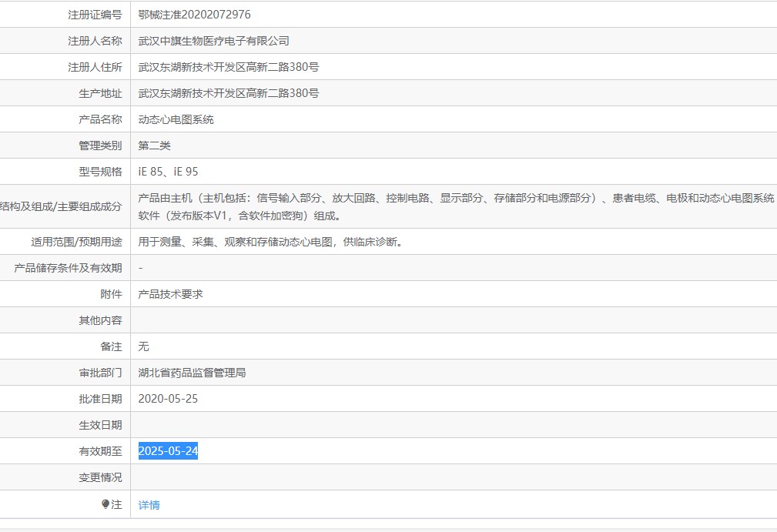The height and width of the screenshot is (532, 777).
Task: Click the 有效期至 label
Action: click(100, 451)
